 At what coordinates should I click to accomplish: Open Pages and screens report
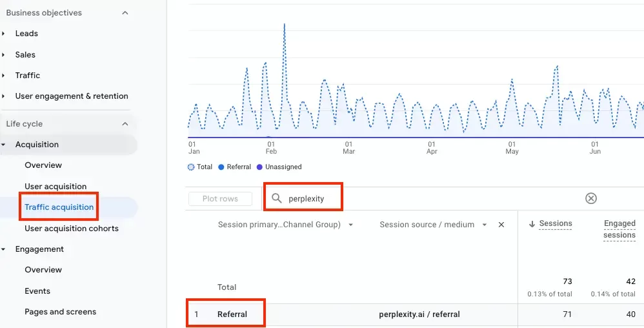point(61,312)
